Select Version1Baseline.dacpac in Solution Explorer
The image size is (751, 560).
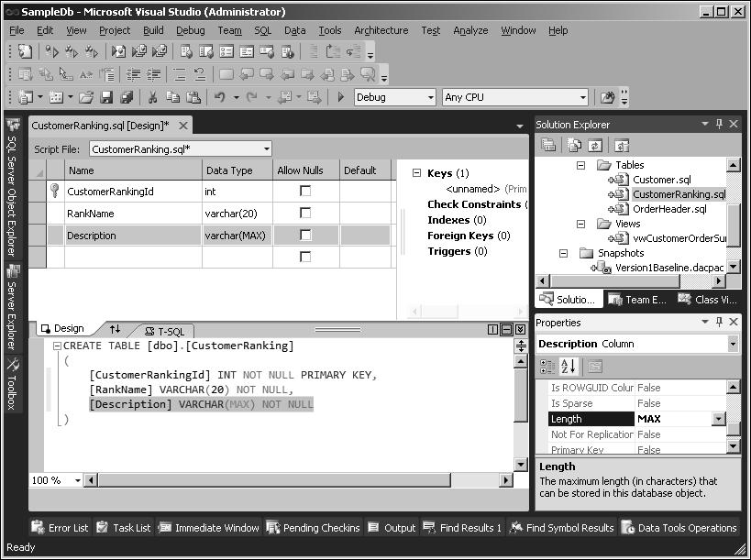(669, 268)
